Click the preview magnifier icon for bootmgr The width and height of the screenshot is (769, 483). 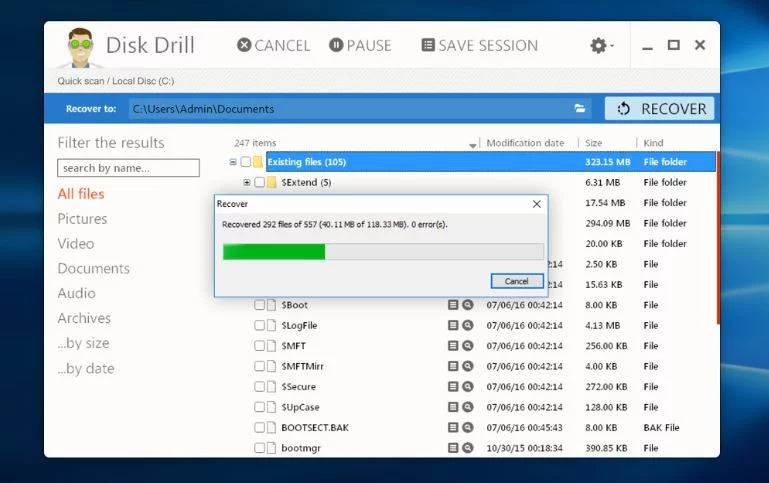[468, 448]
